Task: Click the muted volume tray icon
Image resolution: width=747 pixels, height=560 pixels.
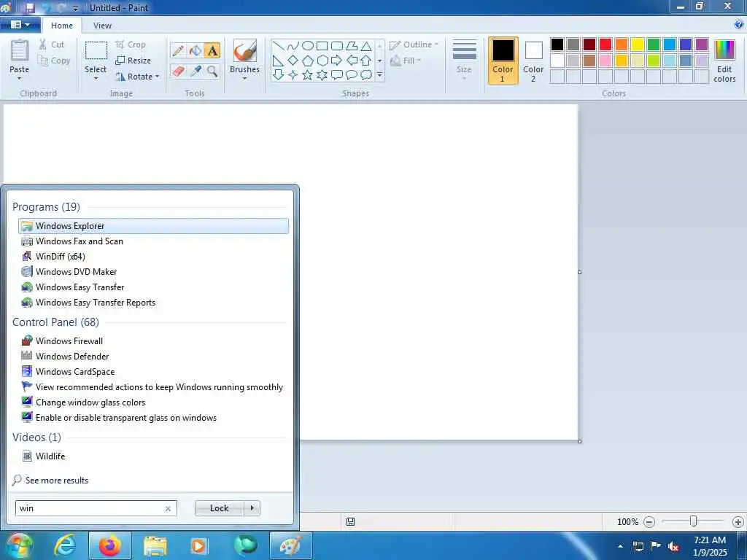Action: [673, 547]
